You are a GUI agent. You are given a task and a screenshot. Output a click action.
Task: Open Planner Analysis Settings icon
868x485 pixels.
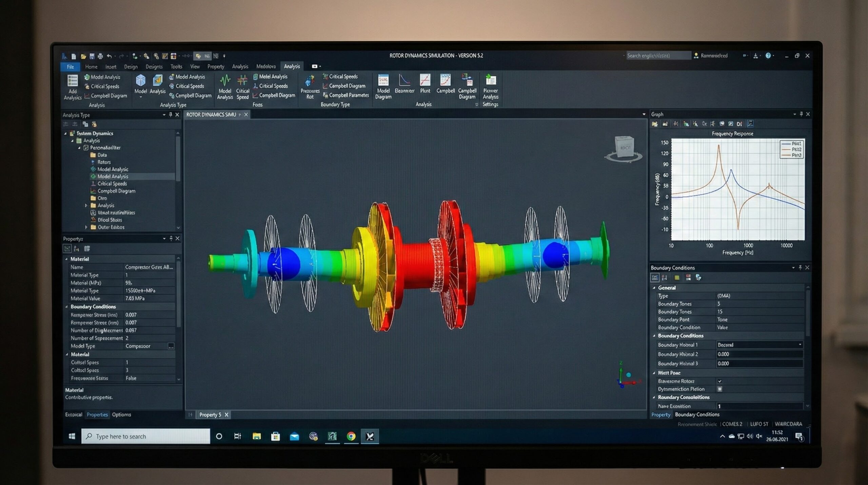pos(490,81)
